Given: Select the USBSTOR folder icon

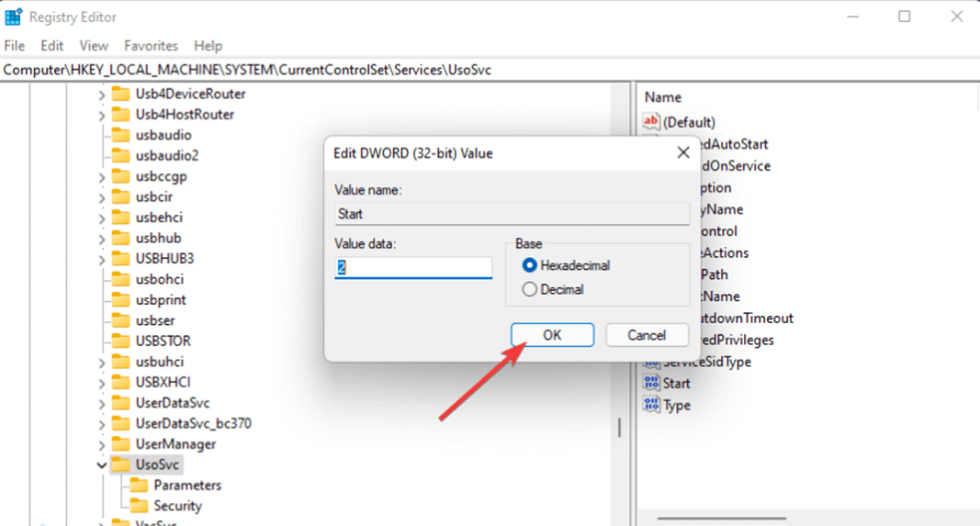Looking at the screenshot, I should (x=120, y=341).
